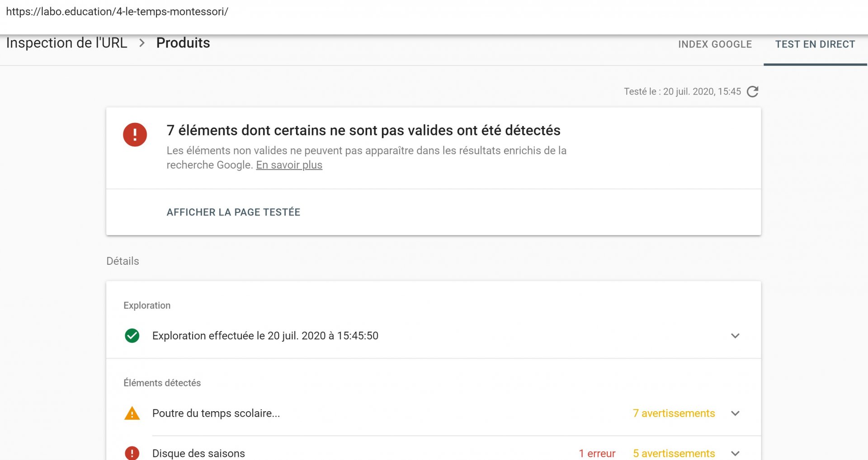Viewport: 868px width, 460px height.
Task: Click the green check icon beside Exploration
Action: tap(132, 336)
